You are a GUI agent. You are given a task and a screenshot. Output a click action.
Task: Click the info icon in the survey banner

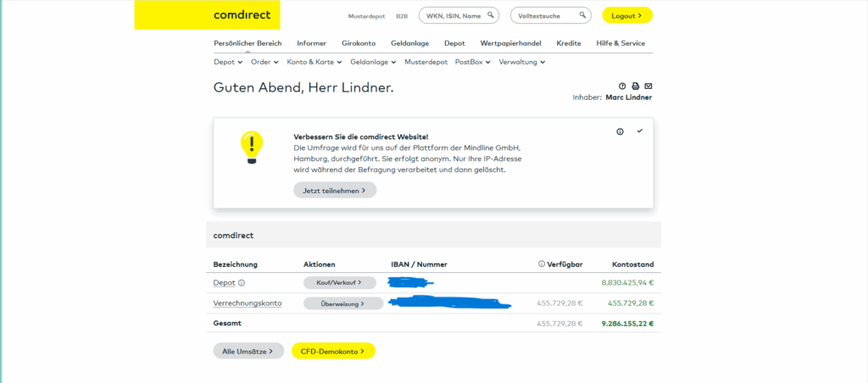click(x=620, y=131)
